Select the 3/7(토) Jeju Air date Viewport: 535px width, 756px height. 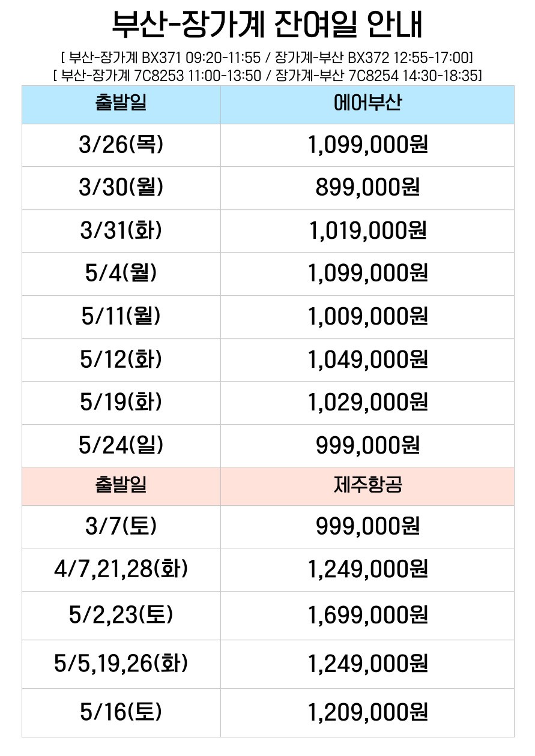pos(121,526)
